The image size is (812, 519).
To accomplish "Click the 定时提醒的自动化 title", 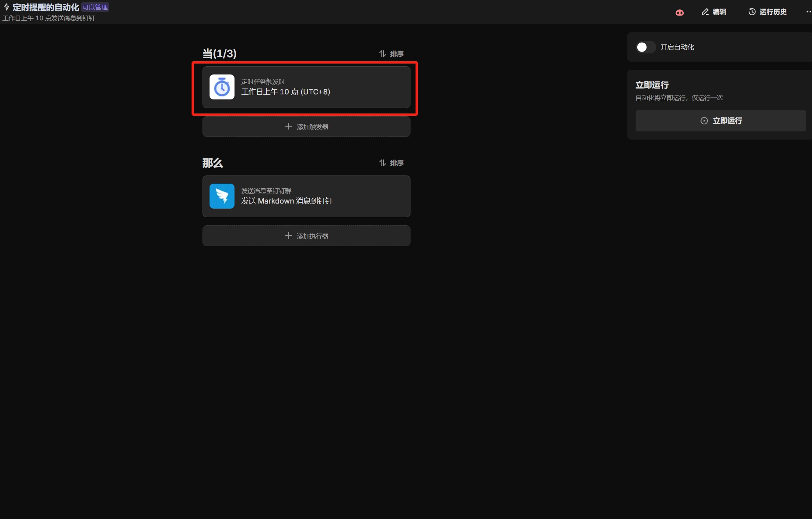I will 46,7.
